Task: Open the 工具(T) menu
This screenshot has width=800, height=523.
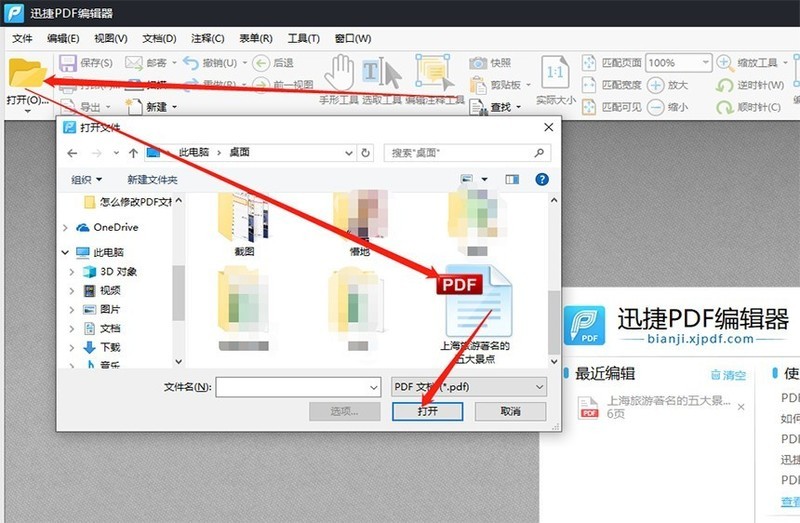Action: point(304,38)
